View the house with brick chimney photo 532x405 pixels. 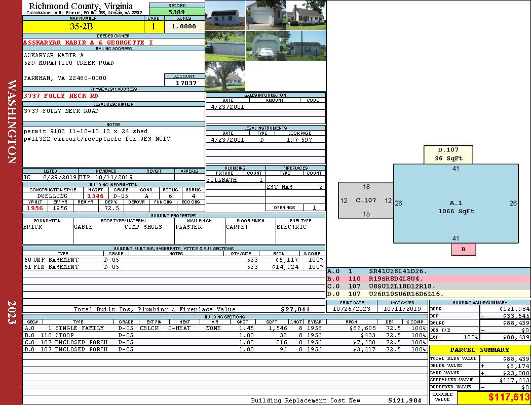pyautogui.click(x=306, y=15)
